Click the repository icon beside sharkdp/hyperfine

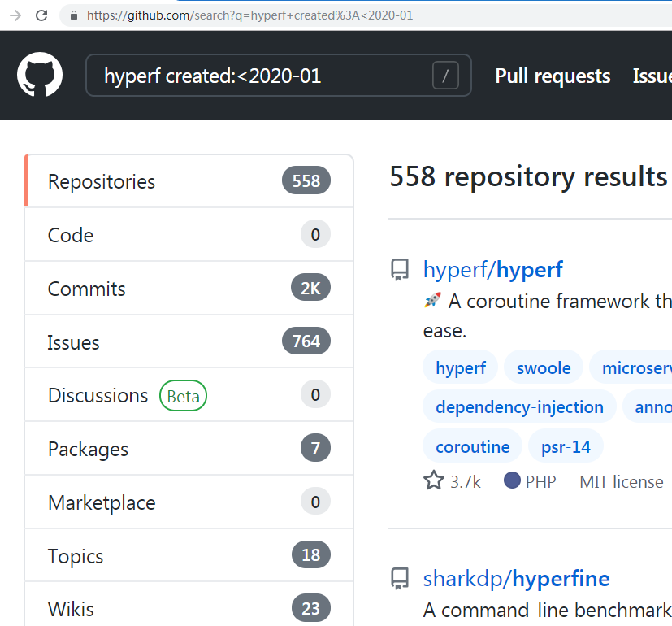400,579
